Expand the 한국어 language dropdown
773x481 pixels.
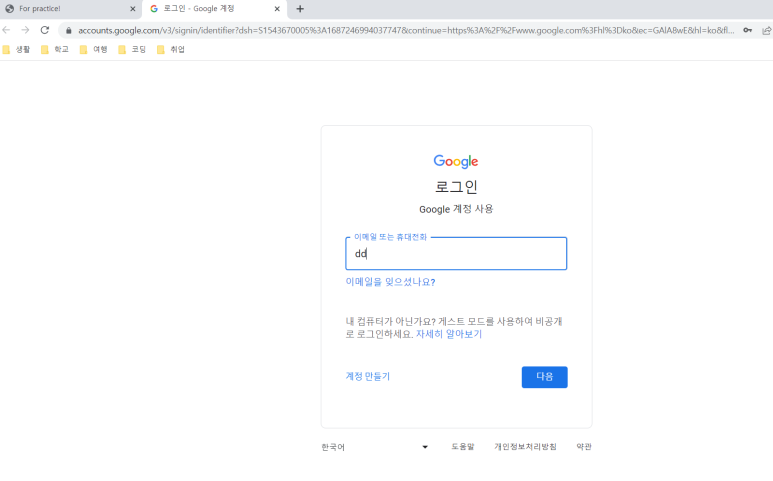point(375,447)
